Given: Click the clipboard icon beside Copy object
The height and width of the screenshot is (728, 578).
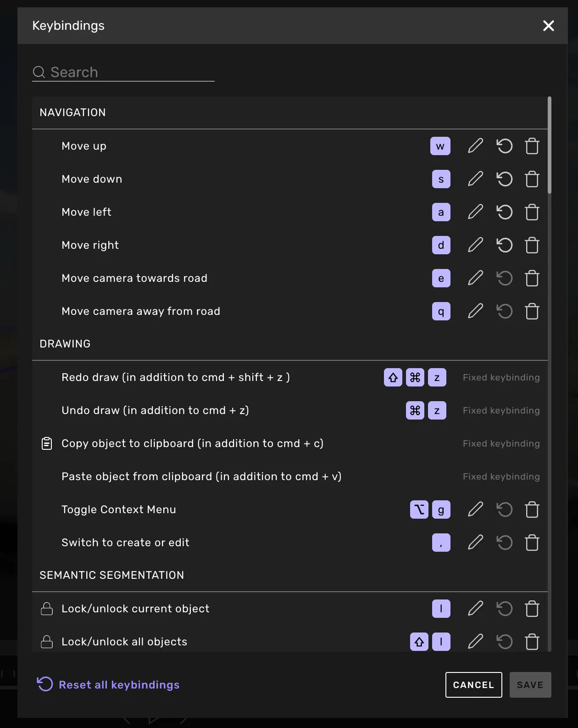Looking at the screenshot, I should (47, 443).
